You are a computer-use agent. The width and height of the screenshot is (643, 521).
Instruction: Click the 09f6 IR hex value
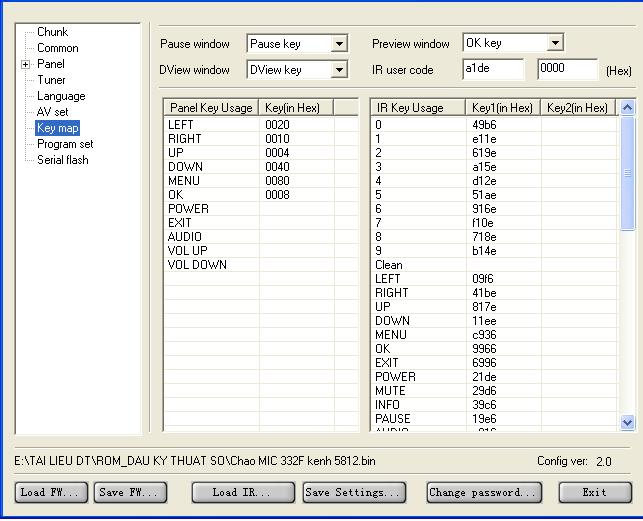coord(483,279)
